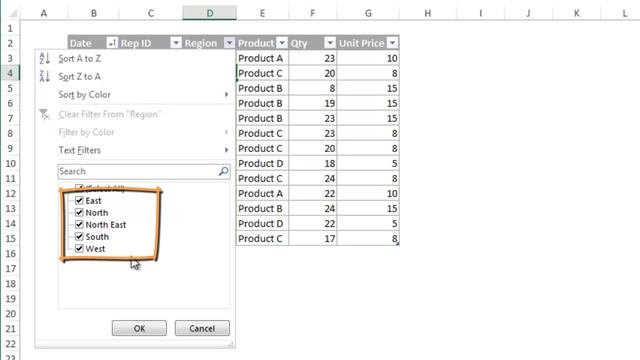Expand the Text Filters submenu arrow
Screen dimensions: 640x360
(x=227, y=150)
